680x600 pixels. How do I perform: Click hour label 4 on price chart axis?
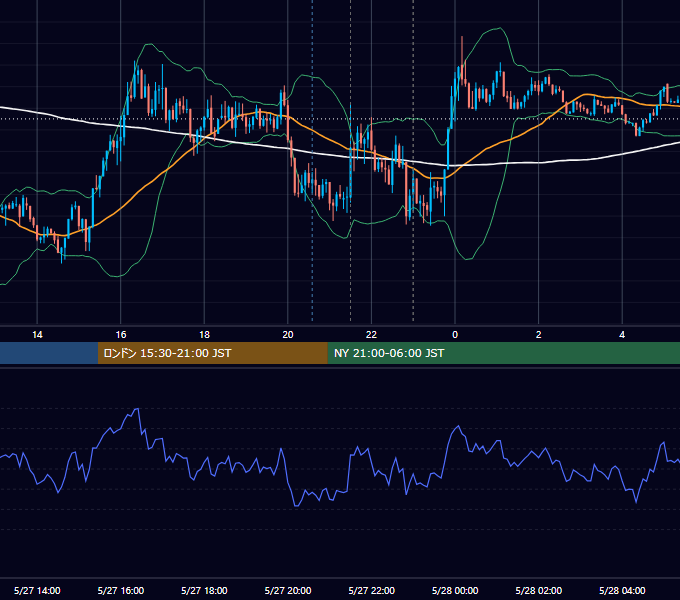pyautogui.click(x=622, y=335)
